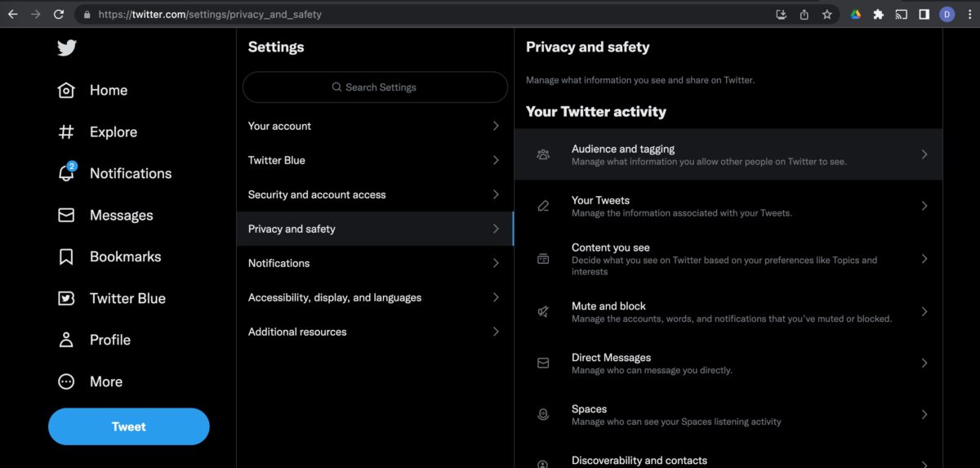Open the Profile person icon
Viewport: 980px width, 468px height.
(x=66, y=340)
